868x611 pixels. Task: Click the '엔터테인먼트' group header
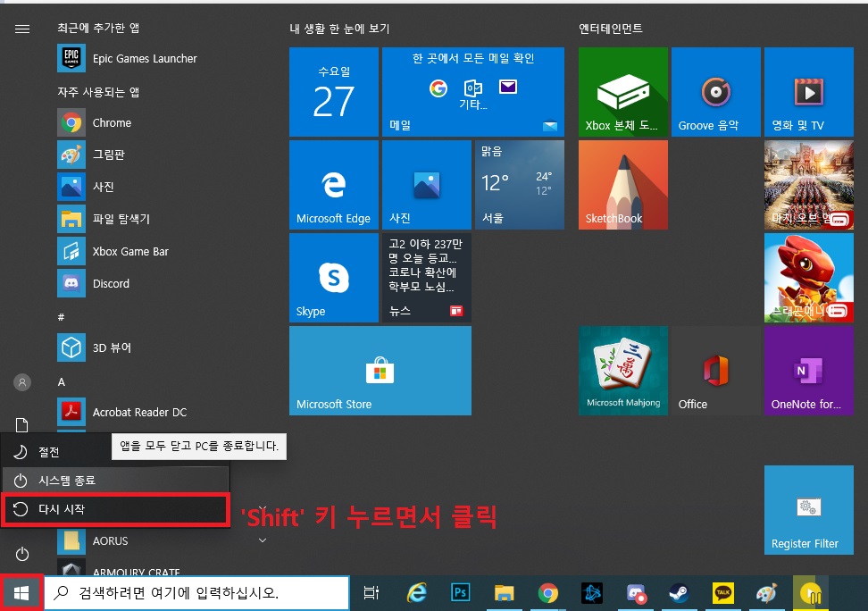(611, 29)
